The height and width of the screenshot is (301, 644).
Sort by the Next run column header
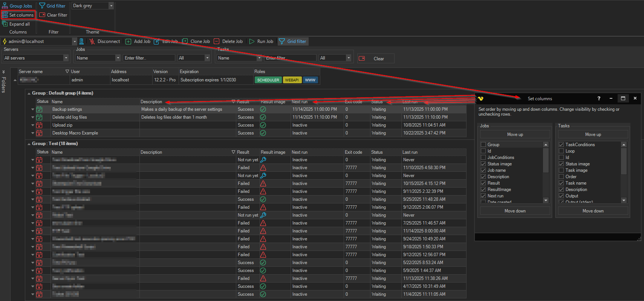coord(300,102)
